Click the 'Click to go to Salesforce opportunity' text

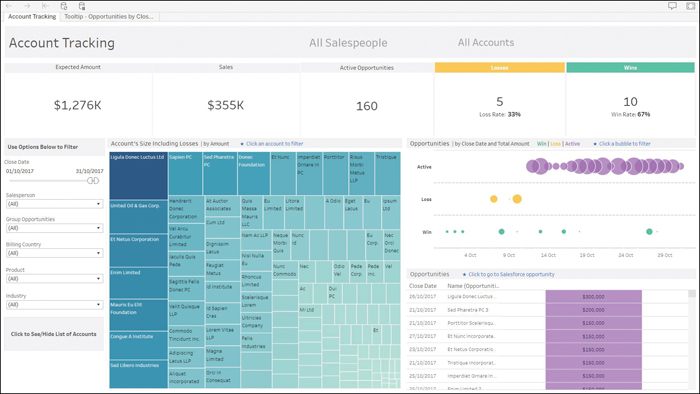[511, 274]
